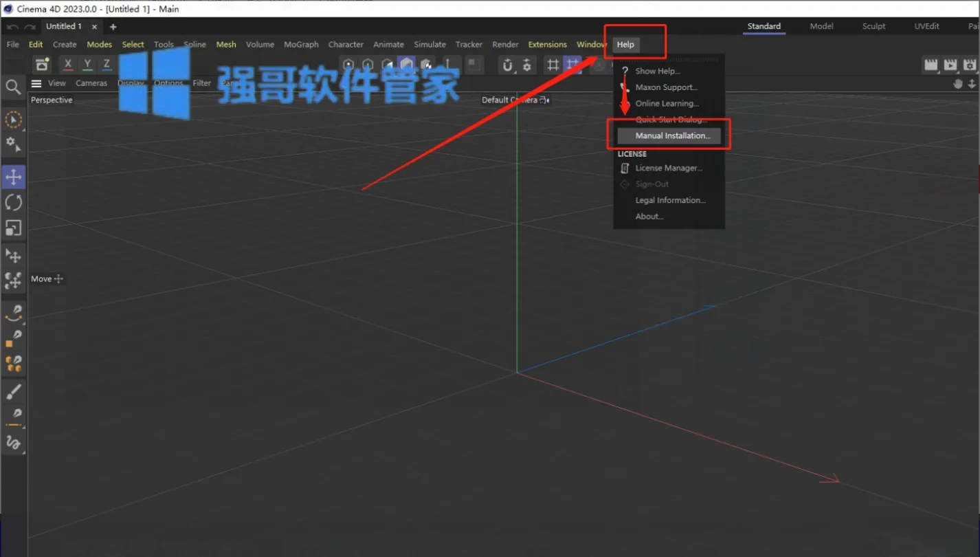Switch to the Standard layout tab

(764, 27)
